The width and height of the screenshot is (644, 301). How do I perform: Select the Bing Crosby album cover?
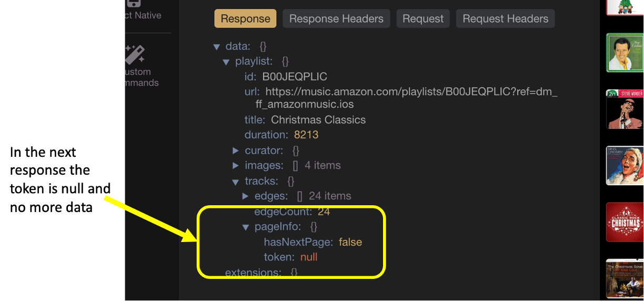625,166
